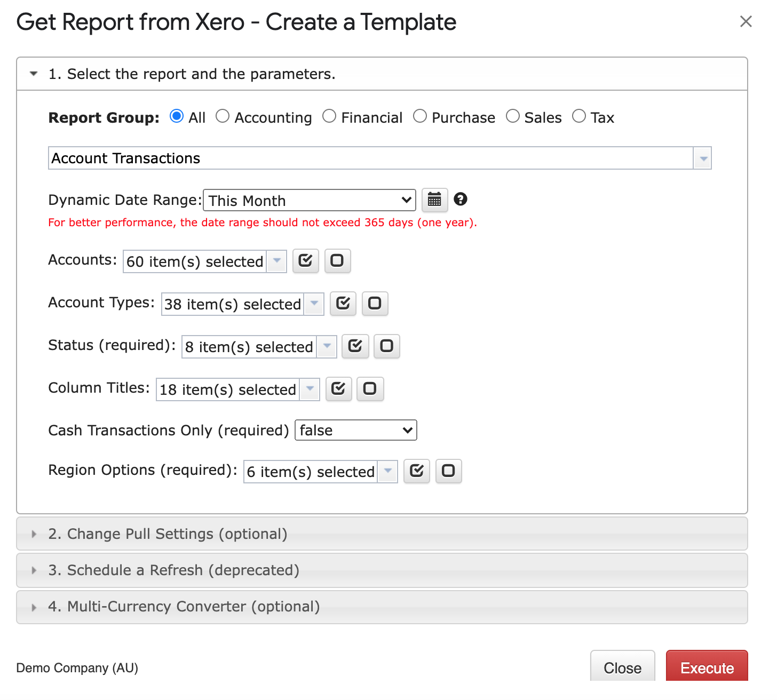
Task: Open the calendar date picker icon
Action: click(434, 200)
